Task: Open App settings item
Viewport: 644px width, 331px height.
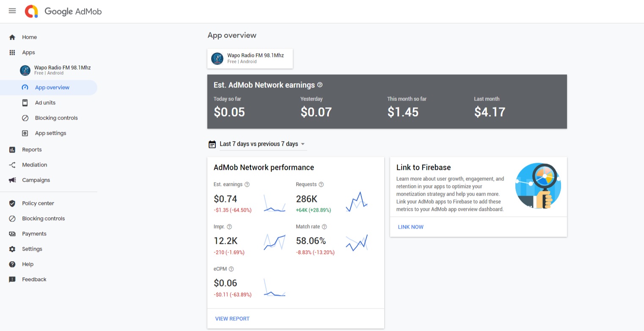Action: click(x=49, y=133)
